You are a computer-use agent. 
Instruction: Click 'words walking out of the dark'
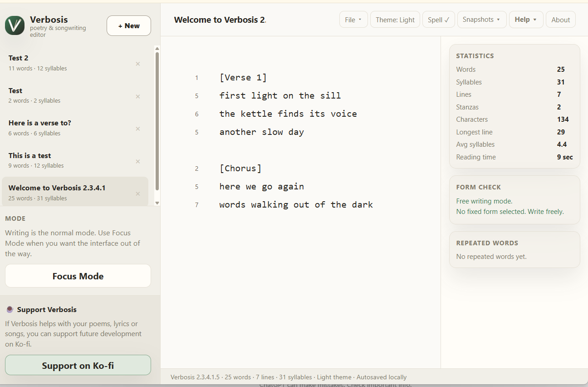pyautogui.click(x=296, y=205)
